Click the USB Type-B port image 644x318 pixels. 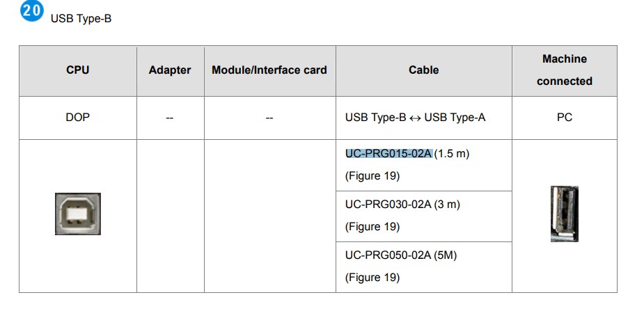pyautogui.click(x=78, y=214)
